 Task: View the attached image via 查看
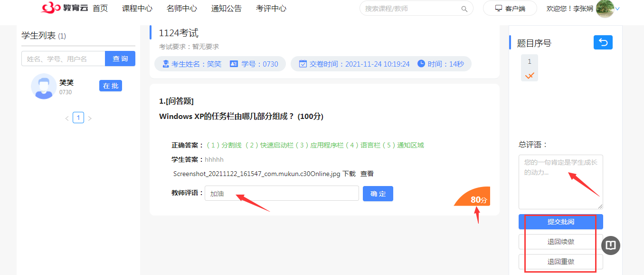(367, 174)
